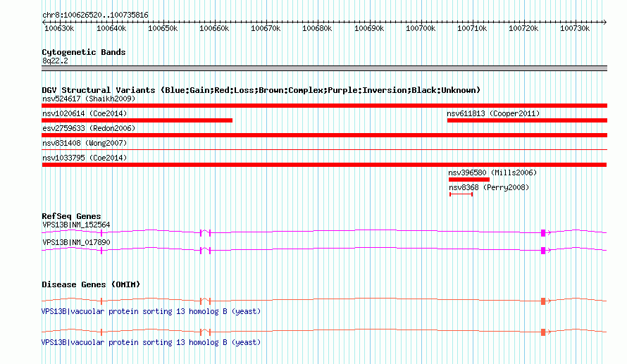Click the red bar of esv2759633

click(324, 135)
